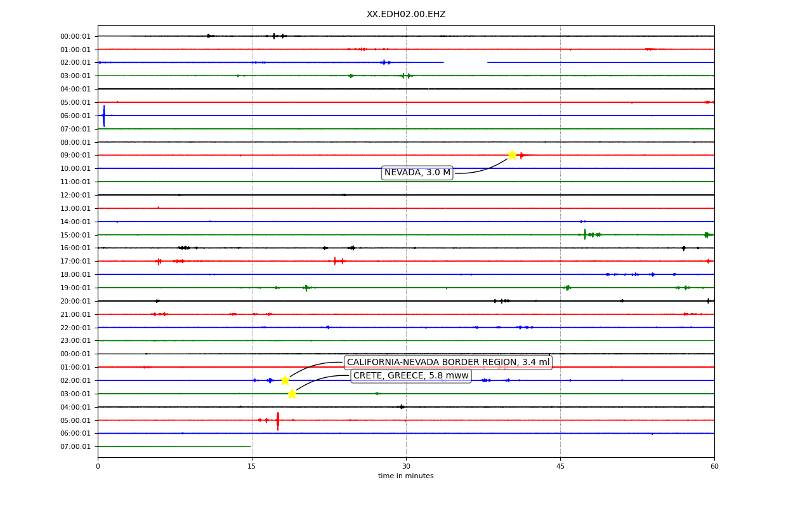Click the yellow star on the NEVADA event
812x508 pixels.
pos(512,155)
